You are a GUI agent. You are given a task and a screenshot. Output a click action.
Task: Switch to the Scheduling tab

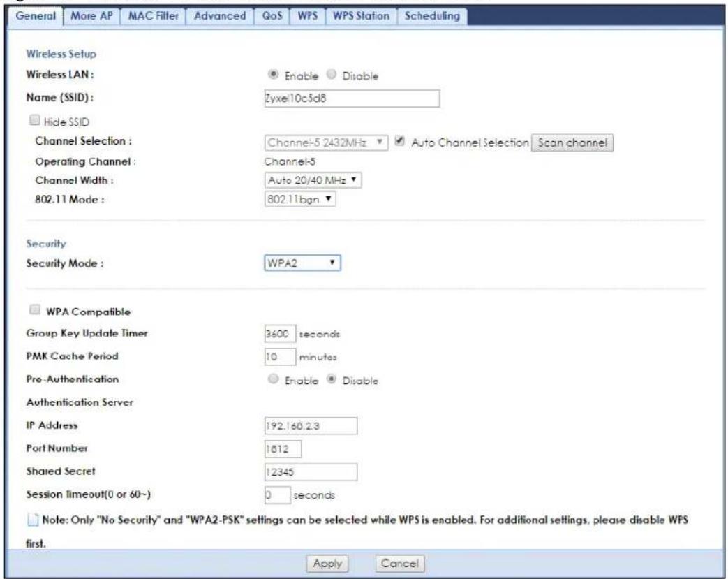(432, 16)
